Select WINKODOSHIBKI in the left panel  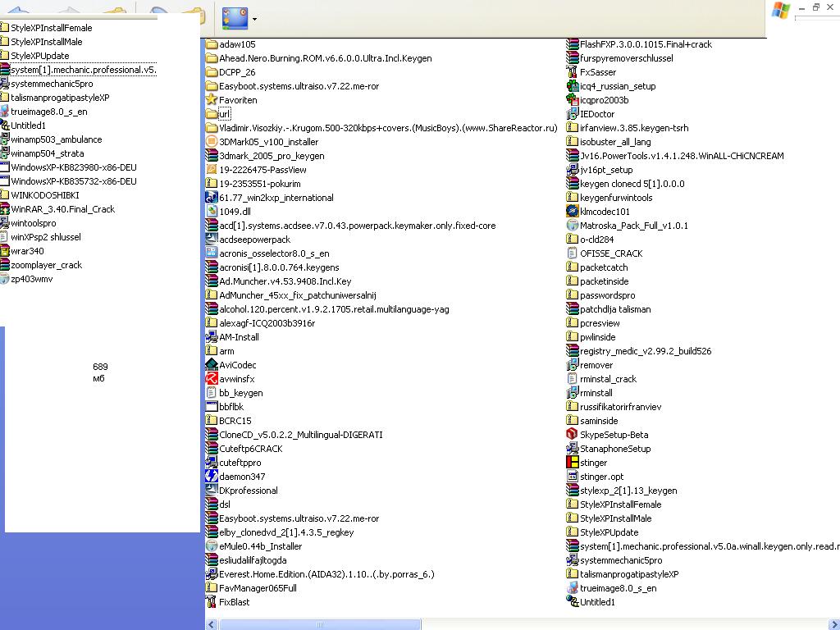[x=45, y=195]
